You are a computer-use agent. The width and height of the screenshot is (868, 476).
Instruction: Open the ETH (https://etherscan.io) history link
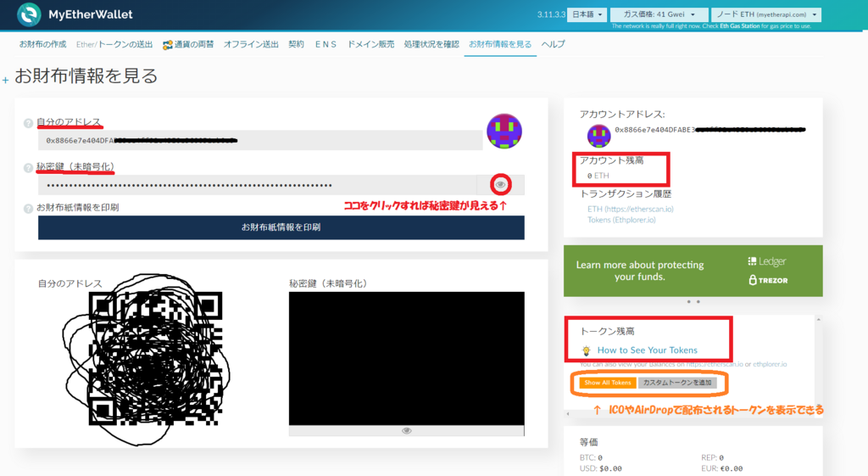[x=631, y=209]
